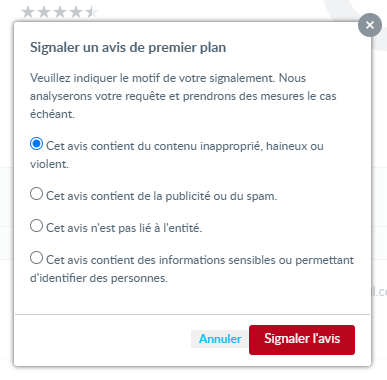Click the half-filled fifth rating star
The image size is (387, 380).
(92, 13)
